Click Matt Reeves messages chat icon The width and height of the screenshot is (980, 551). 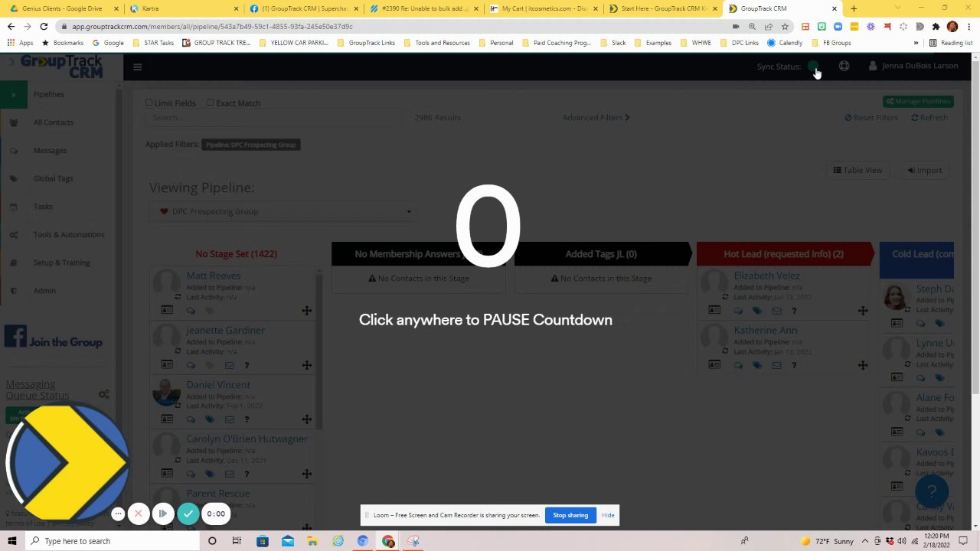(191, 311)
